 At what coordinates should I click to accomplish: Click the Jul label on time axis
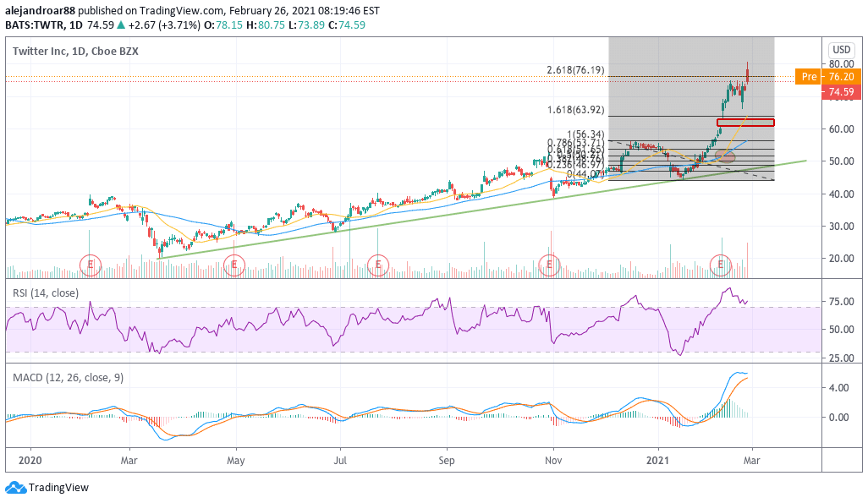[340, 461]
